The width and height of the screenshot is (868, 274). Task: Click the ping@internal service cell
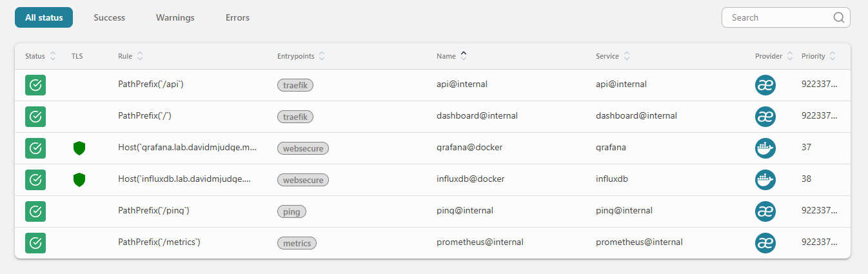point(624,210)
